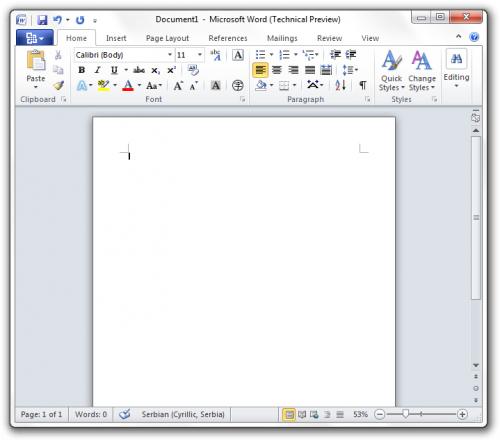The width and height of the screenshot is (500, 440).
Task: Increase paragraph indent
Action: click(x=351, y=54)
